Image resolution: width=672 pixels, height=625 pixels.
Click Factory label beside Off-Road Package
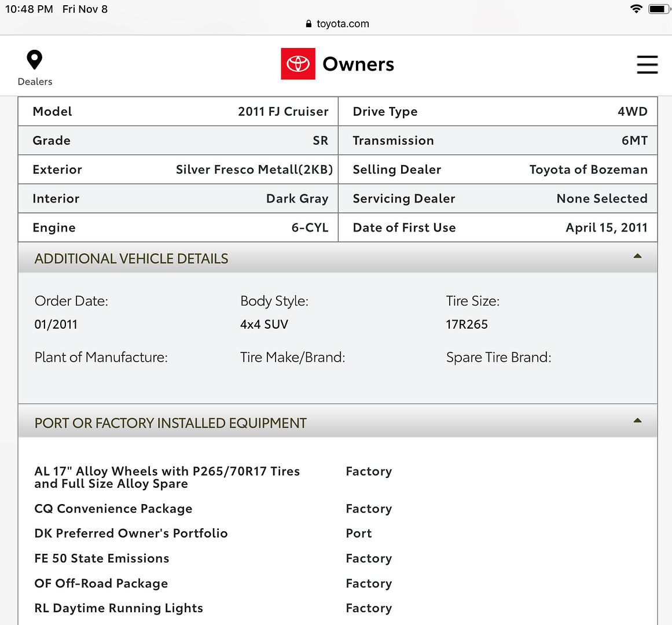369,583
